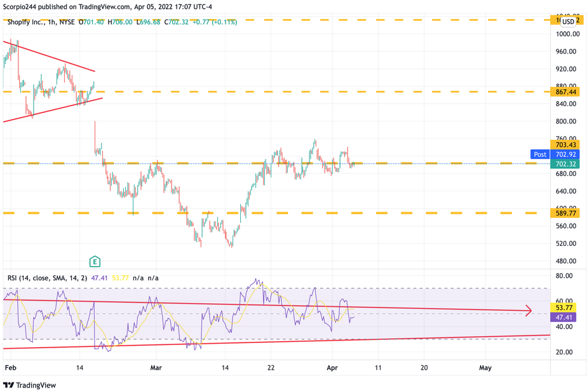Click the 867.44 price level label
Viewport: 587px width, 392px height.
(565, 91)
